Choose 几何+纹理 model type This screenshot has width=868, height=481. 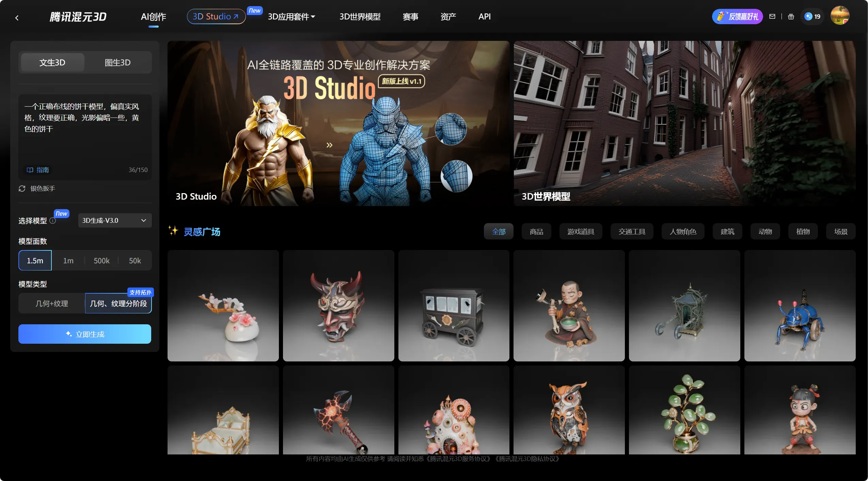coord(52,304)
